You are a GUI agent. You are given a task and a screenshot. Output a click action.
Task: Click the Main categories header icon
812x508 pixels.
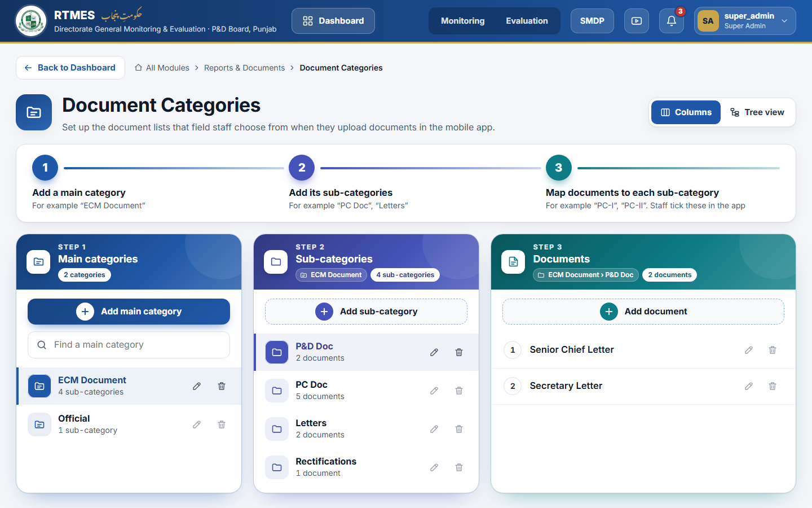pyautogui.click(x=38, y=262)
